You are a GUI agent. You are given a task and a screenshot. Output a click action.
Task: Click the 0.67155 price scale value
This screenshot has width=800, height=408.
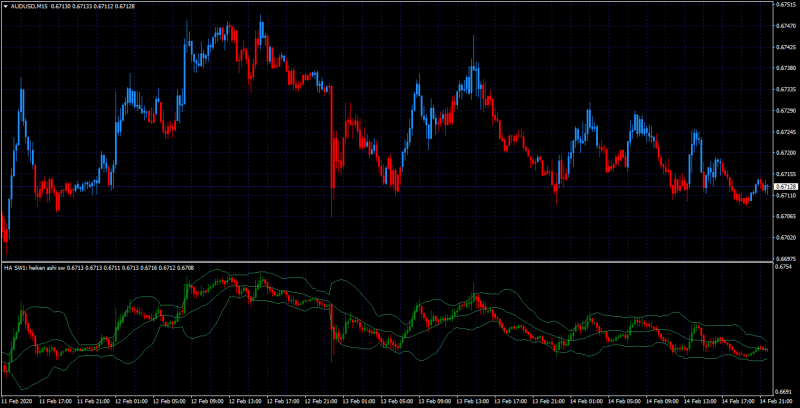point(786,174)
